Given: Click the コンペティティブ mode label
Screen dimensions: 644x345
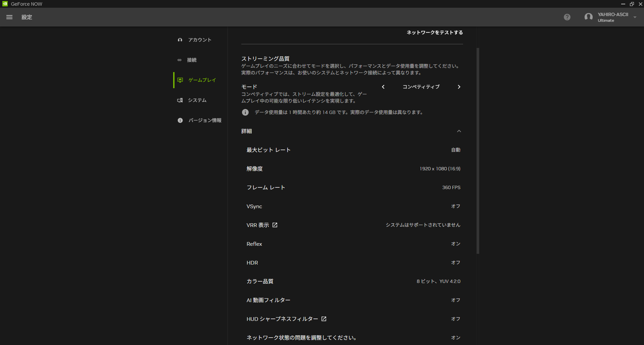Looking at the screenshot, I should pyautogui.click(x=421, y=87).
